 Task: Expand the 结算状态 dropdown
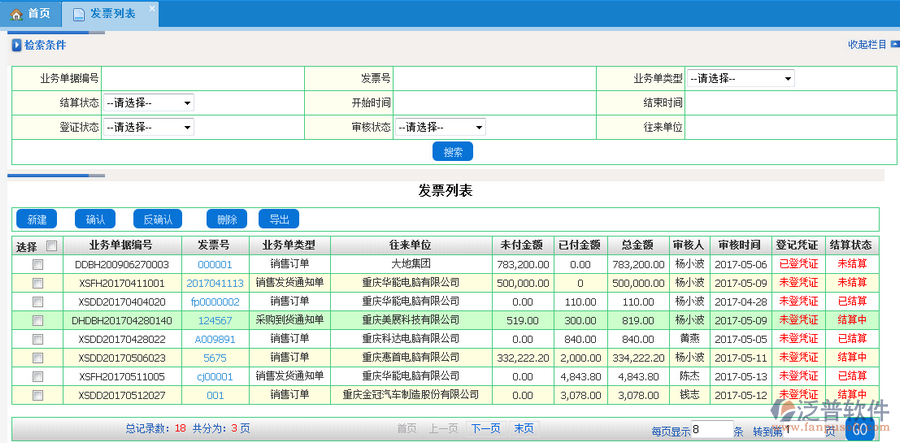click(x=148, y=103)
